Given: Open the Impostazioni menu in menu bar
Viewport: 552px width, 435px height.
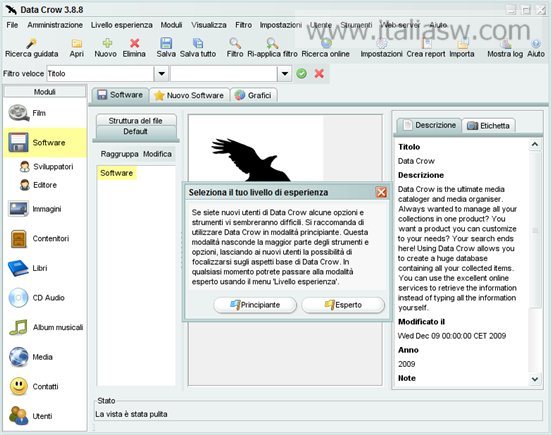Looking at the screenshot, I should tap(281, 25).
